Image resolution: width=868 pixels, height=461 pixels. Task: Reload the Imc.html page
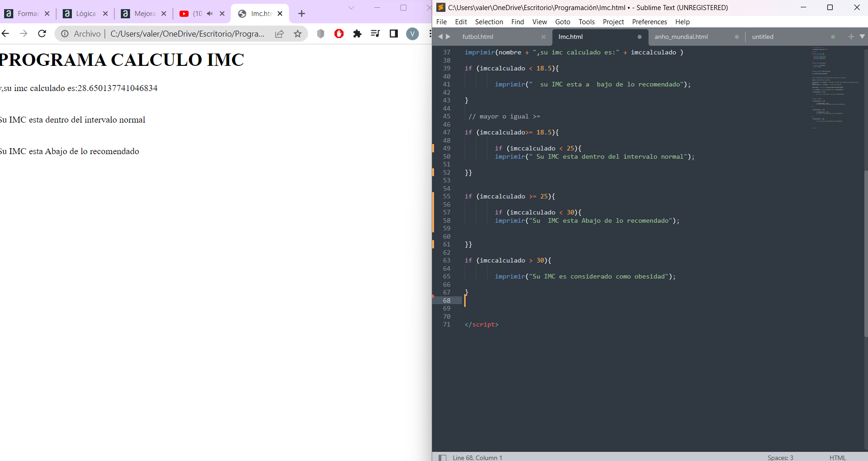click(x=42, y=33)
